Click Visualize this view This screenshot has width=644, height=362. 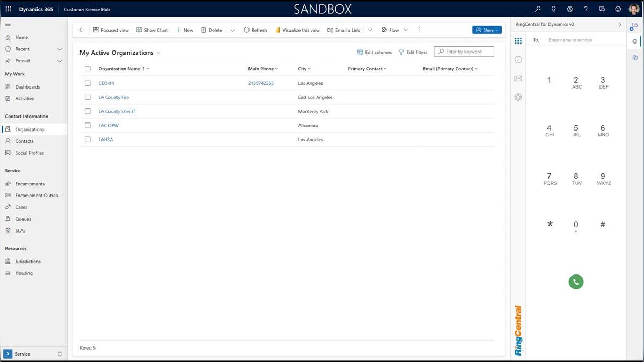[x=297, y=30]
